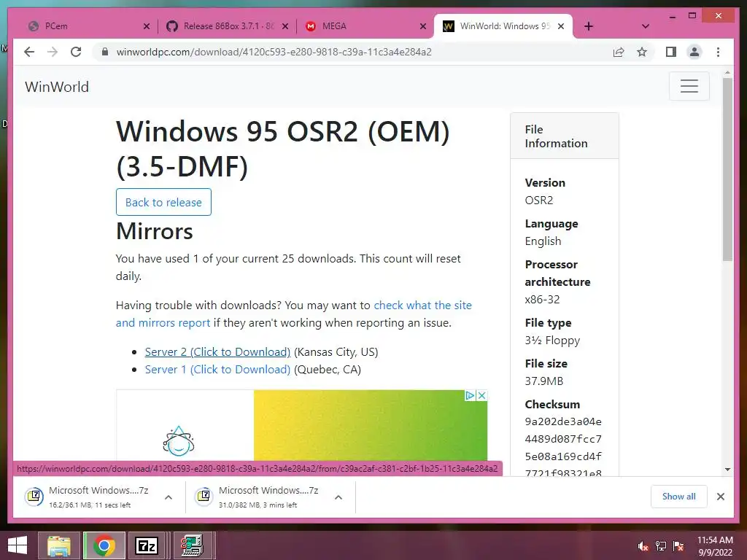Screen dimensions: 747x560
Task: Click the 3½ Floppy file type value
Action: [x=552, y=340]
